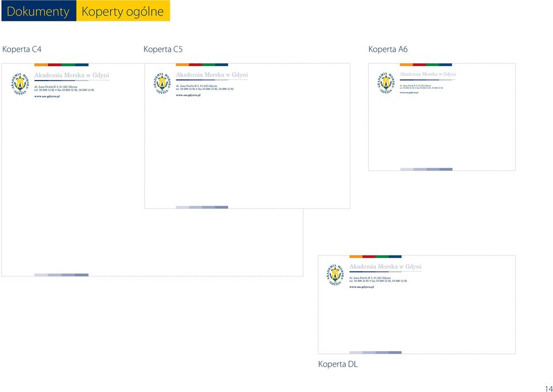The image size is (553, 392).
Task: Click the "Al. Jana Pawła II 3" address on the DL envelope
Action: pyautogui.click(x=370, y=278)
